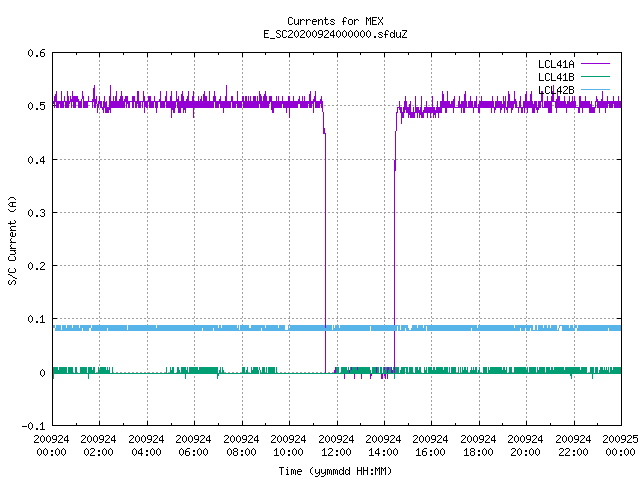Click the 04:00 time tick label

(146, 452)
